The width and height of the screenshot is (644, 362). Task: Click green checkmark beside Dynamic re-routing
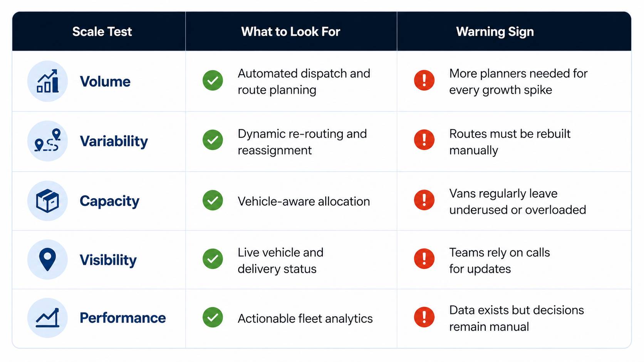213,140
